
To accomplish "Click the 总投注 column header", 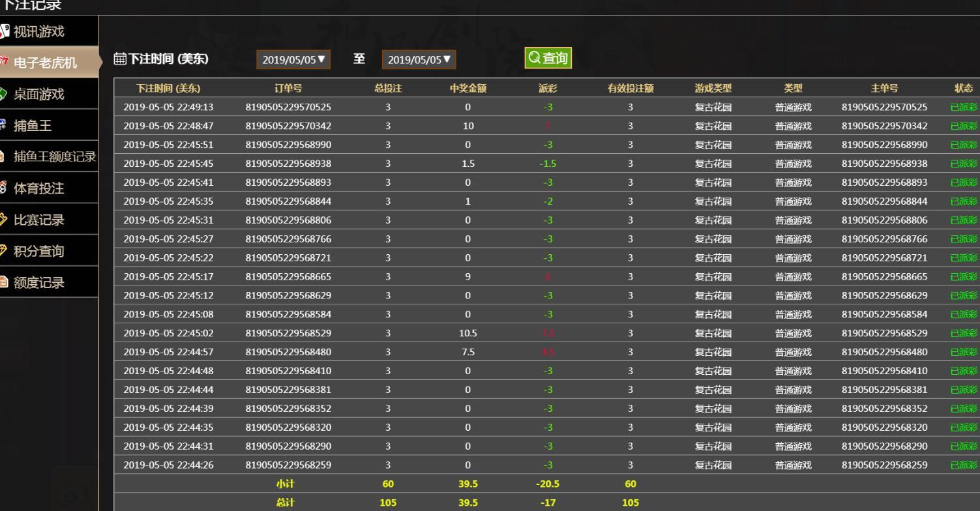I will pos(388,89).
